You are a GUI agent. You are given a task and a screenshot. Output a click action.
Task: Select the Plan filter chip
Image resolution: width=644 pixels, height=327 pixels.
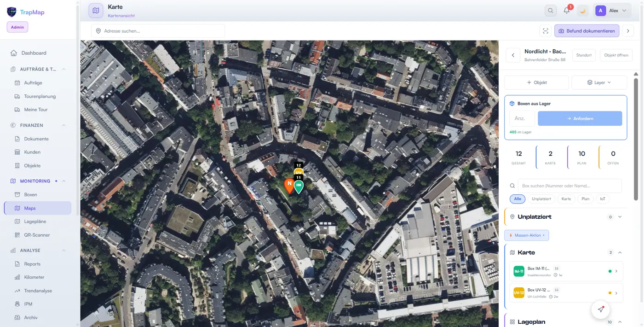tap(585, 199)
